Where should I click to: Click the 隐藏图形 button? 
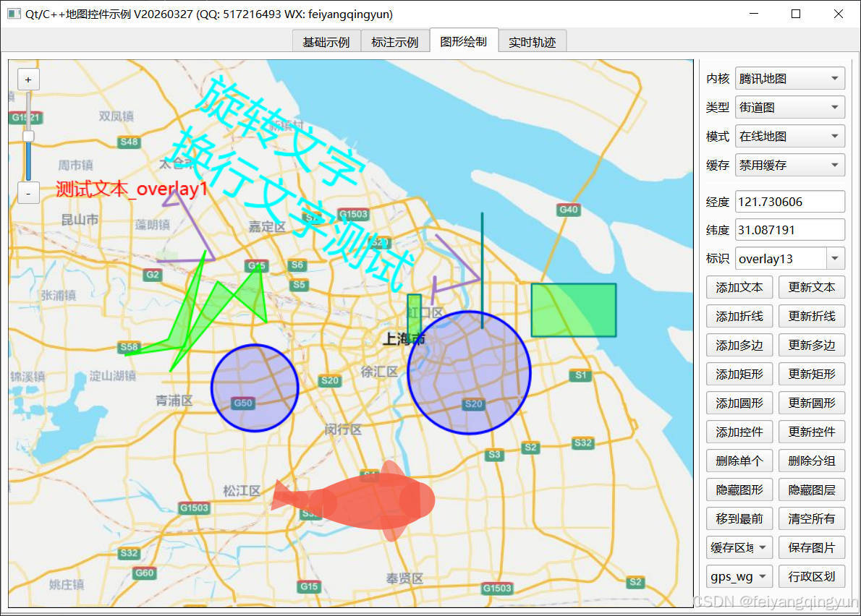point(739,490)
